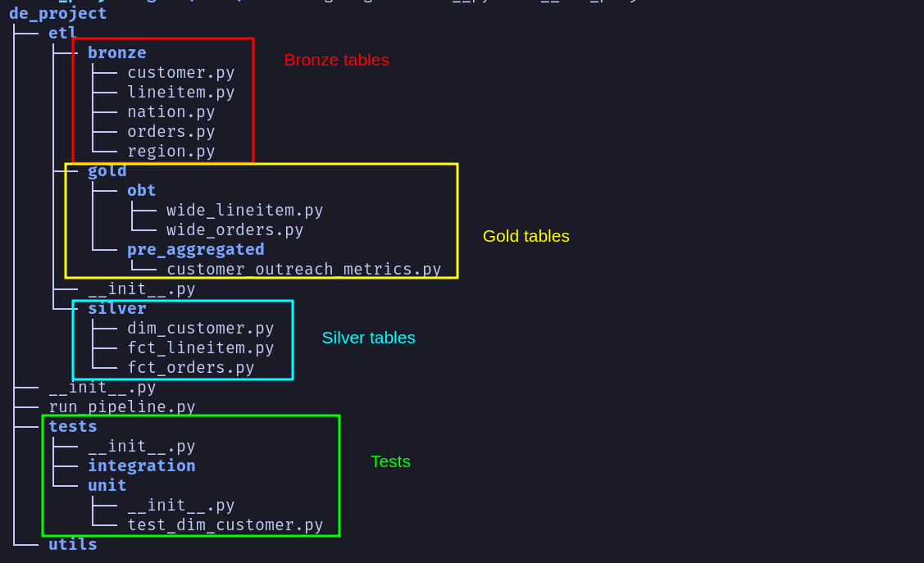Screen dimensions: 924x563
Task: Select wide_orders.py file
Action: [x=234, y=229]
